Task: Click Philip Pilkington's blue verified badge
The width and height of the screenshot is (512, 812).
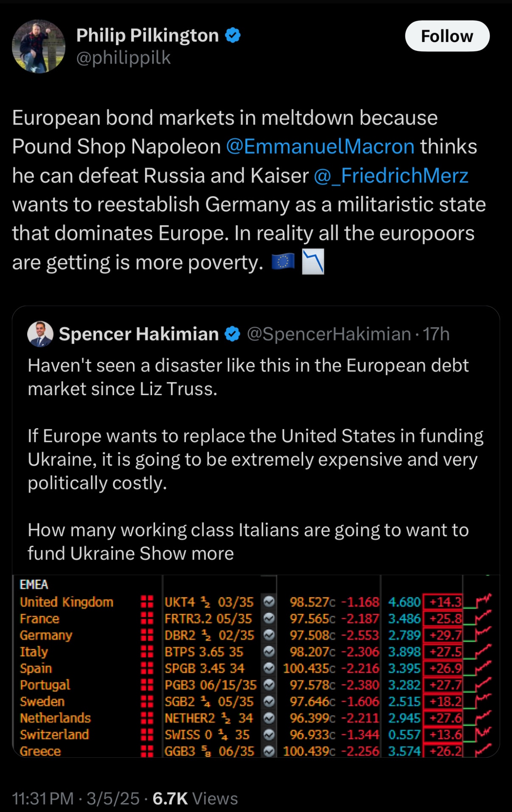Action: click(x=231, y=35)
